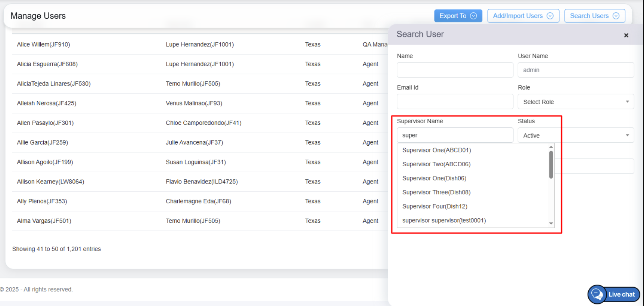Close the Search User panel
Image resolution: width=644 pixels, height=306 pixels.
(626, 35)
